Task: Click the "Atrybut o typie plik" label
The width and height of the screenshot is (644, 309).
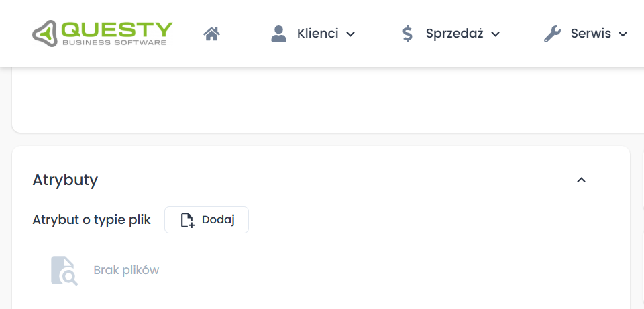Action: (x=91, y=220)
